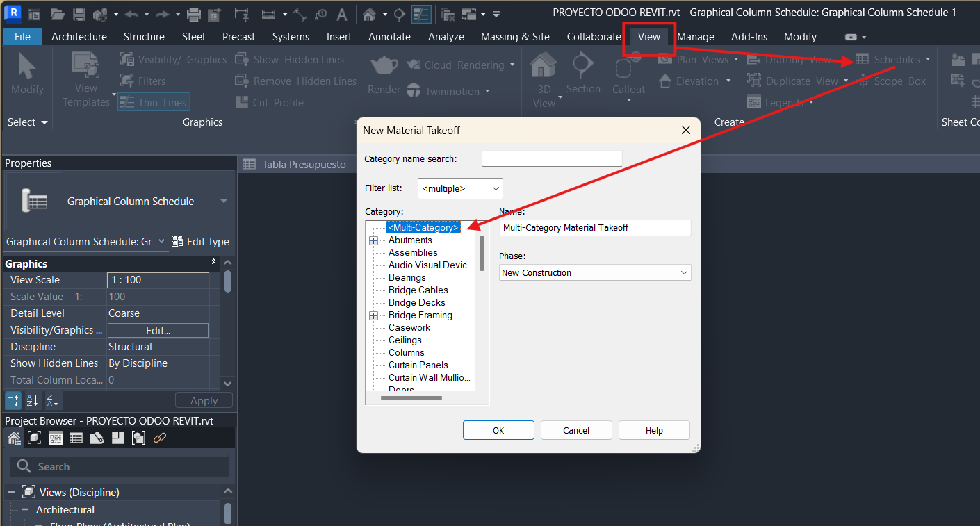
Task: Switch to the Manage ribbon tab
Action: (695, 36)
